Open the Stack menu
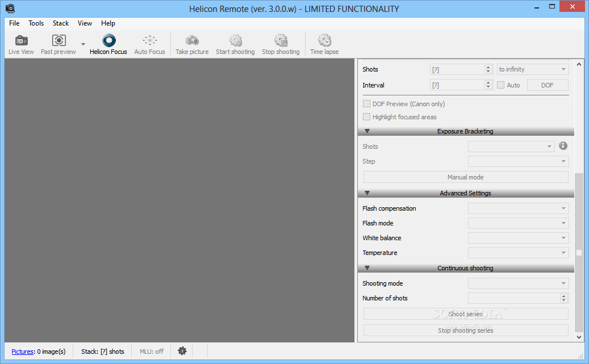 (61, 23)
